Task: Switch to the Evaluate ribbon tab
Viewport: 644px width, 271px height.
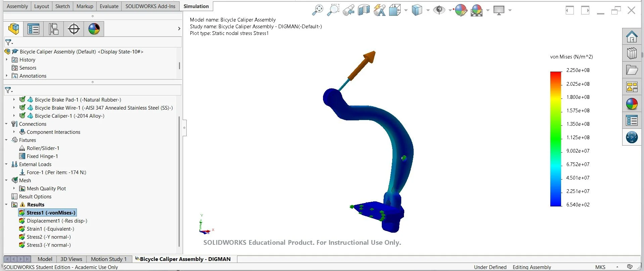Action: coord(109,6)
